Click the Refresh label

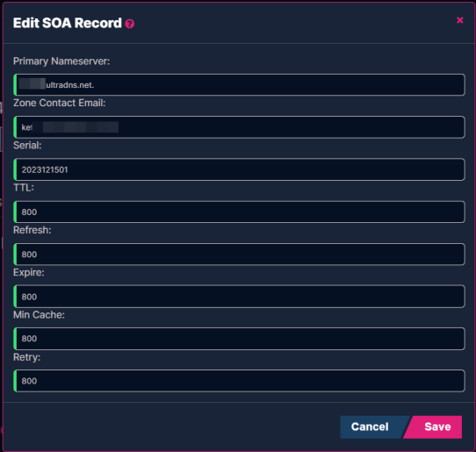32,230
